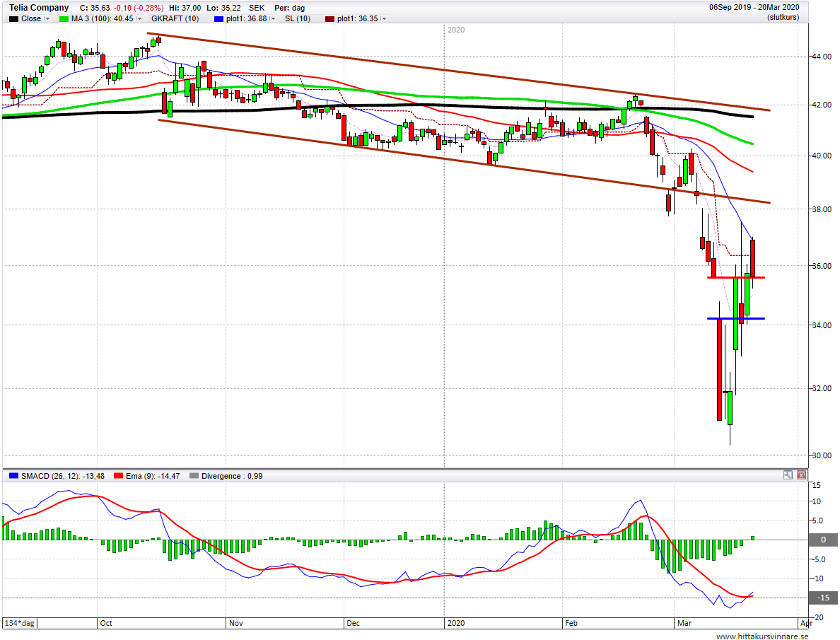Screen dimensions: 840x640
Task: Click the gray Divergence legend swatch
Action: 194,476
